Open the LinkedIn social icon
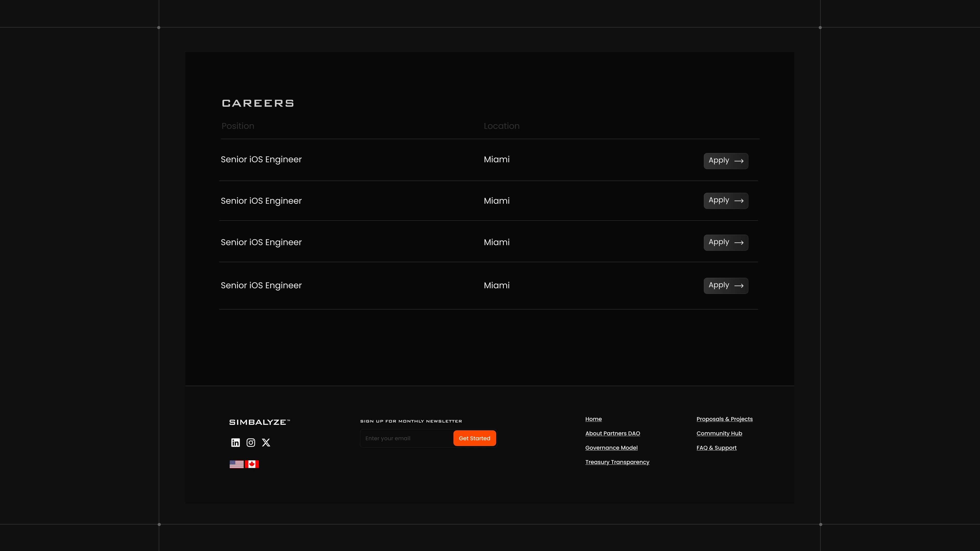980x551 pixels. coord(236,442)
